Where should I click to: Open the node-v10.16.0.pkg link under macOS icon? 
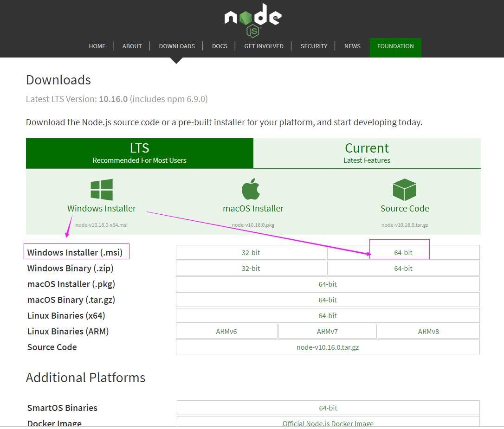pos(253,224)
